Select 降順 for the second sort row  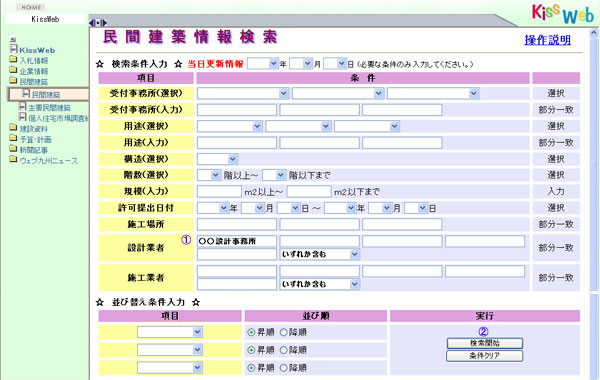coord(283,350)
